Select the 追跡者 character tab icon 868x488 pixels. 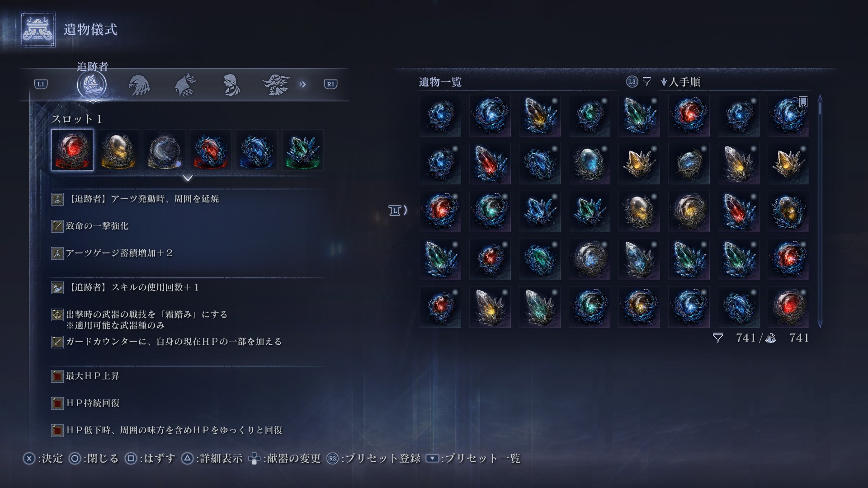click(x=92, y=84)
